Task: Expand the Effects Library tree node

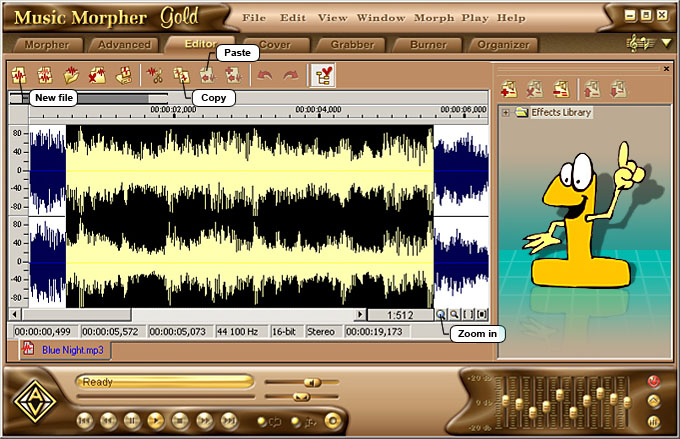Action: click(506, 113)
